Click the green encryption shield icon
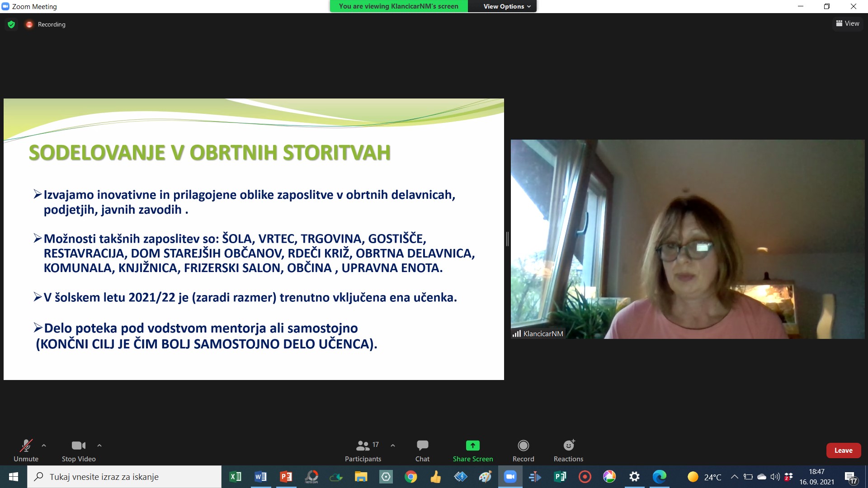This screenshot has width=868, height=488. (x=12, y=24)
